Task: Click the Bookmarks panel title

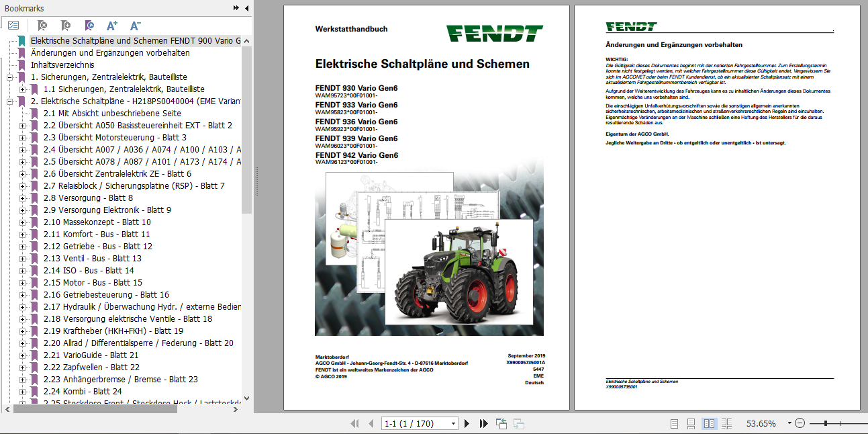Action: (x=24, y=8)
